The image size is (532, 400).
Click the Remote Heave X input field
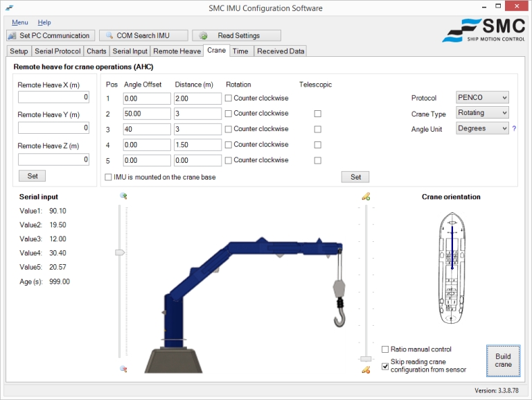pyautogui.click(x=53, y=97)
